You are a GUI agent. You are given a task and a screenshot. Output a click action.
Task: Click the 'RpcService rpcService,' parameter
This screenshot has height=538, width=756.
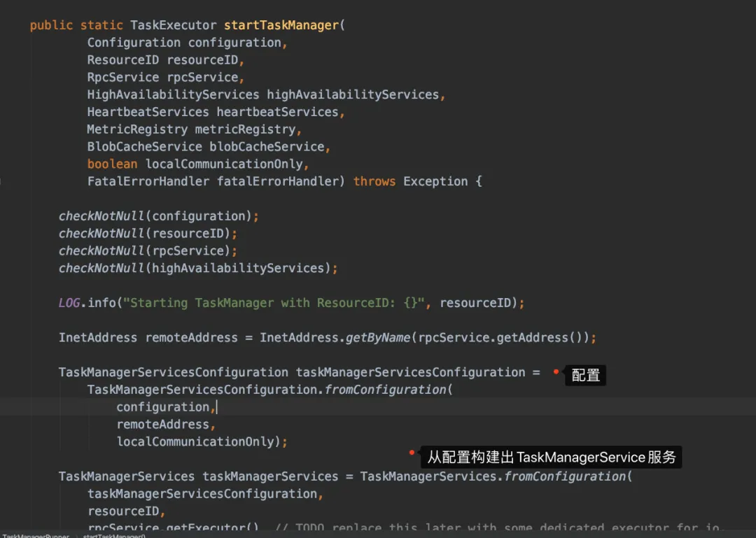[x=165, y=77]
